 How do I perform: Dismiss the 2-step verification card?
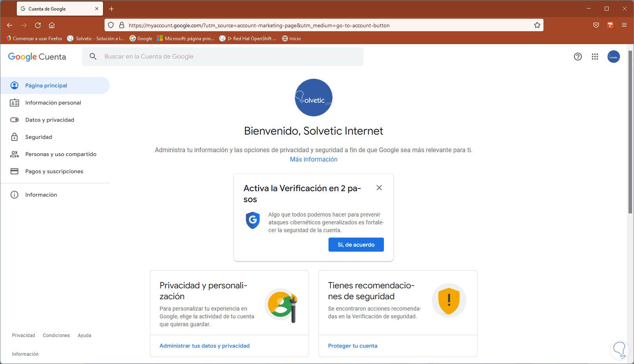[x=379, y=188]
